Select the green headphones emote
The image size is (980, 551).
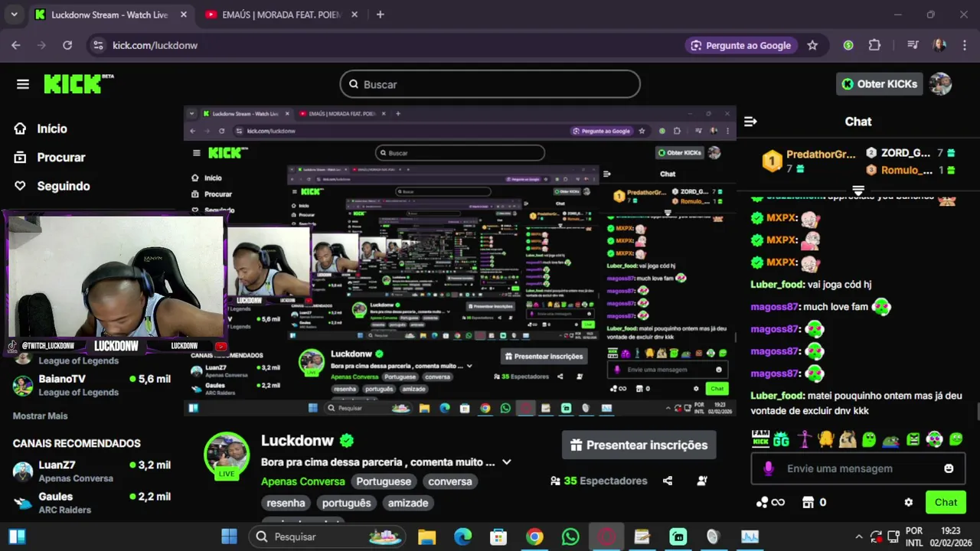click(x=935, y=439)
